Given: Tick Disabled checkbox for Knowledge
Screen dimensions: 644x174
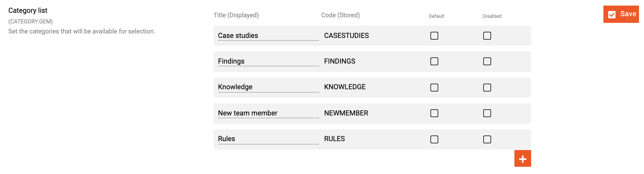Looking at the screenshot, I should pos(487,88).
